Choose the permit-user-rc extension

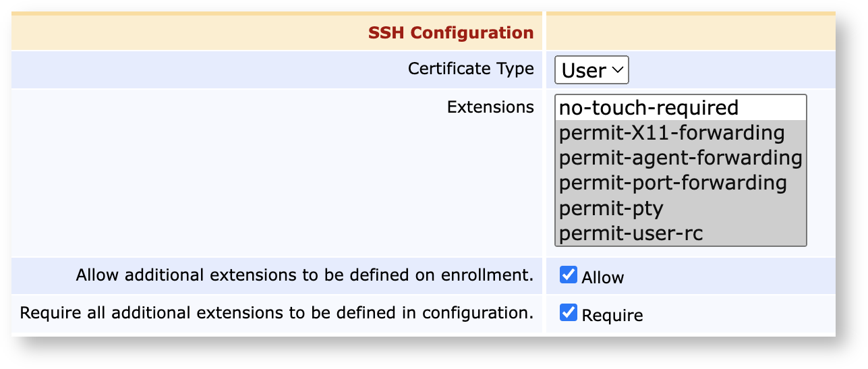click(681, 233)
